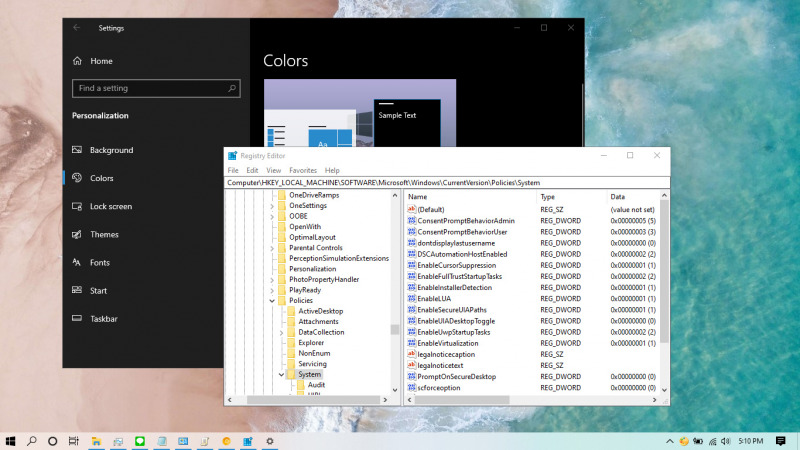Open the File menu in Registry Editor
Viewport: 800px width, 450px height.
pyautogui.click(x=233, y=170)
